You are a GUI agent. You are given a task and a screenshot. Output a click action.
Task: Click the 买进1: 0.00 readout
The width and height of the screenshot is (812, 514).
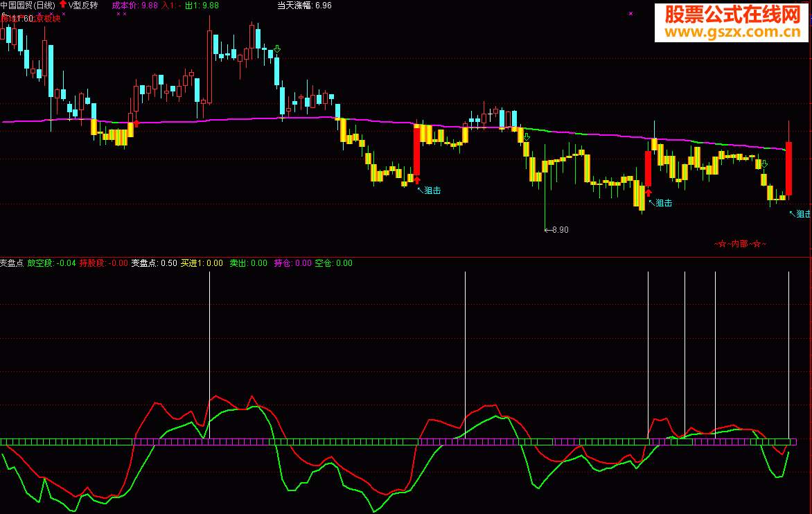202,263
